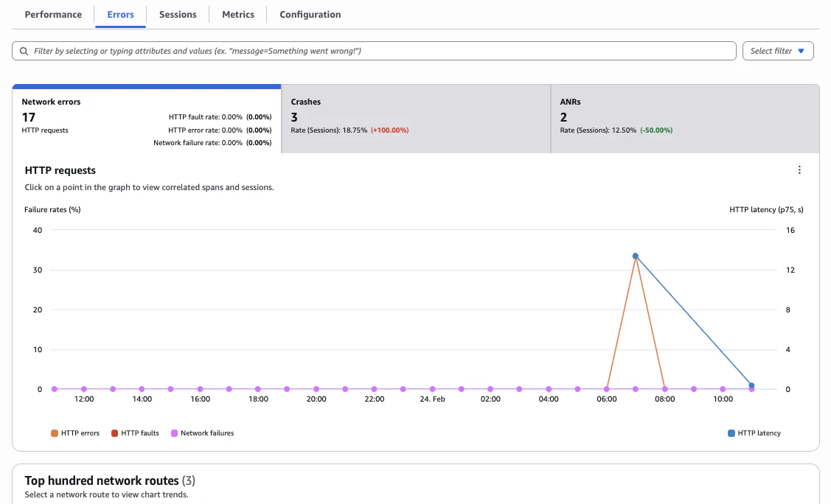
Task: Select the Crashes card
Action: click(x=416, y=119)
